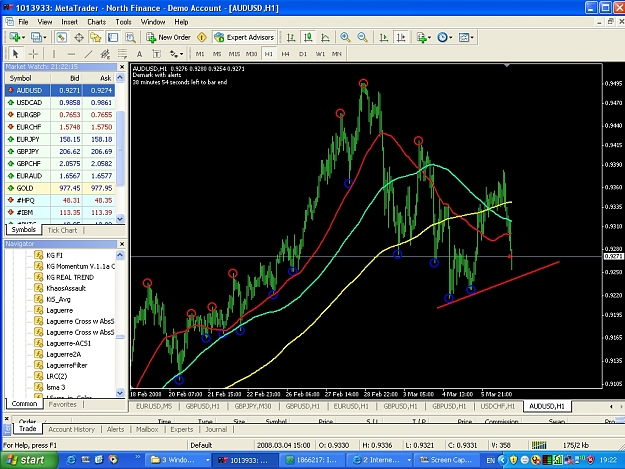Switch to bar chart icon
625x469 pixels.
pos(291,37)
